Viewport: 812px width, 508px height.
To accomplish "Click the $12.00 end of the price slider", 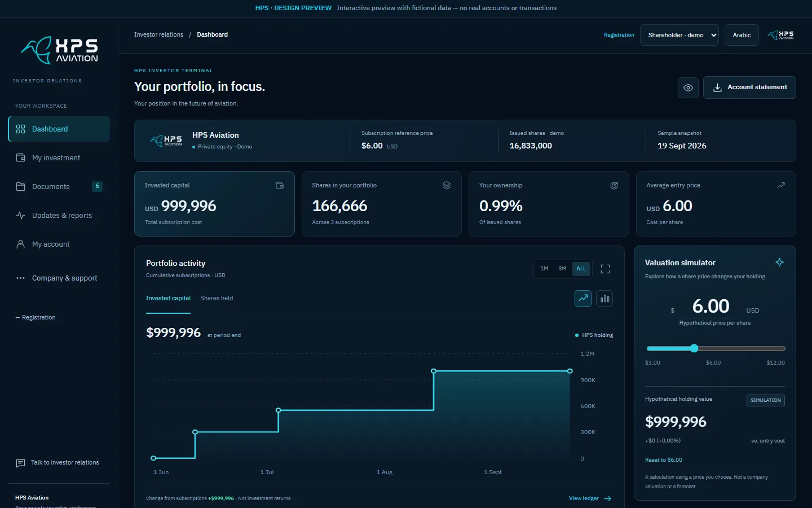I will (783, 348).
